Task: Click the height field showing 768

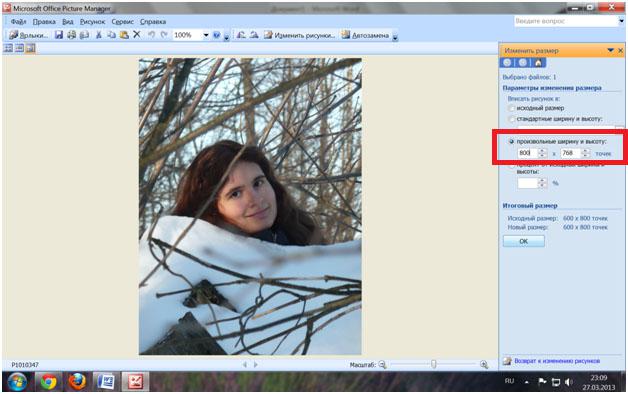Action: tap(571, 153)
